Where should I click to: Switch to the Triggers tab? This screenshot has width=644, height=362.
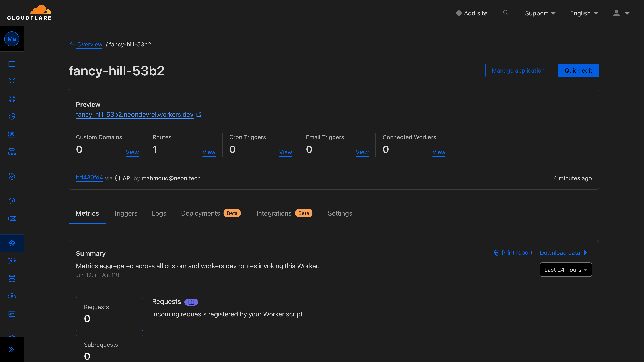pos(125,213)
